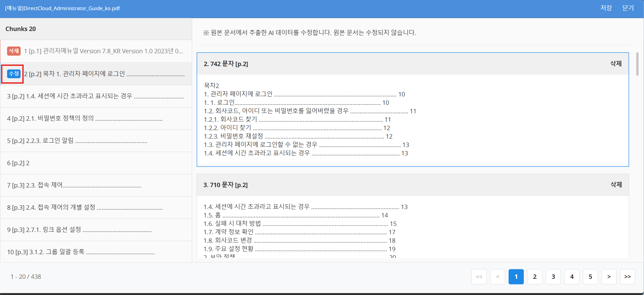This screenshot has width=644, height=295.
Task: Select chunk 3 about 세션 시간 초과
Action: coord(96,96)
